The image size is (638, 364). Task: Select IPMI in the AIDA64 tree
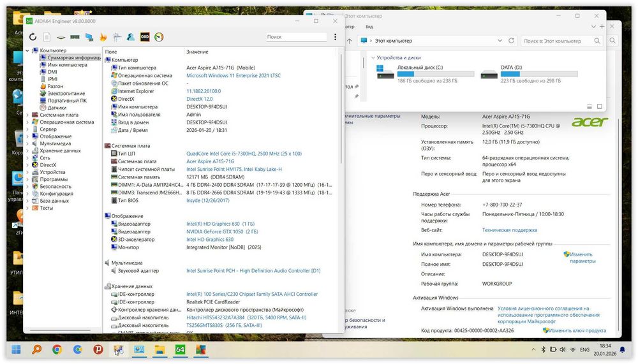(x=52, y=79)
